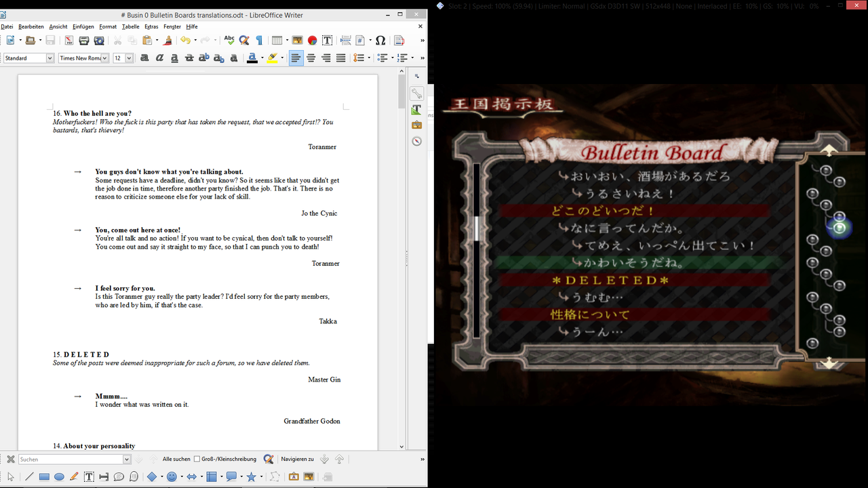Click Navigieren zu button
868x488 pixels.
coord(298,459)
